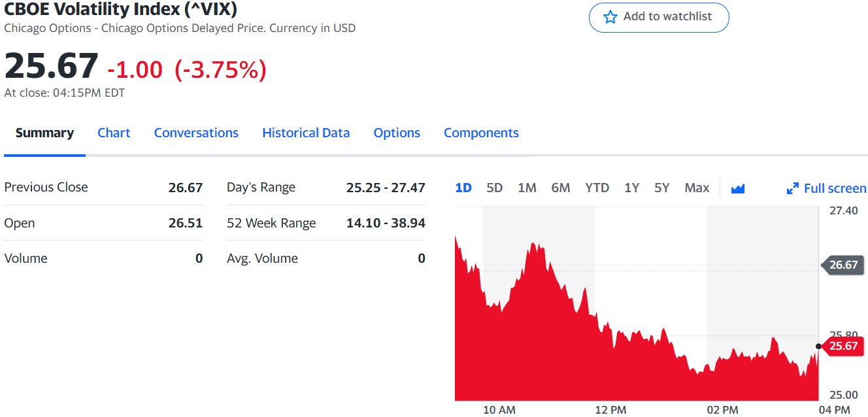Toggle the mountain chart type icon

coord(738,188)
